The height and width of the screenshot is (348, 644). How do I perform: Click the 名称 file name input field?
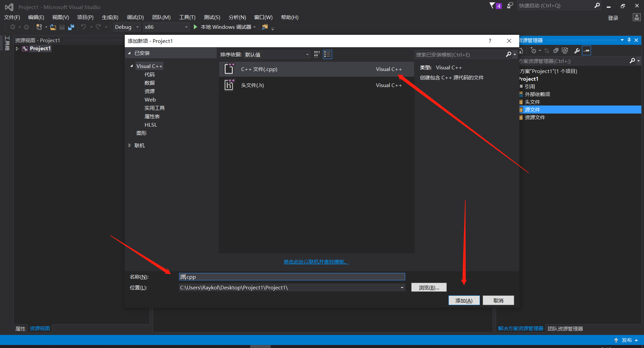(x=292, y=277)
